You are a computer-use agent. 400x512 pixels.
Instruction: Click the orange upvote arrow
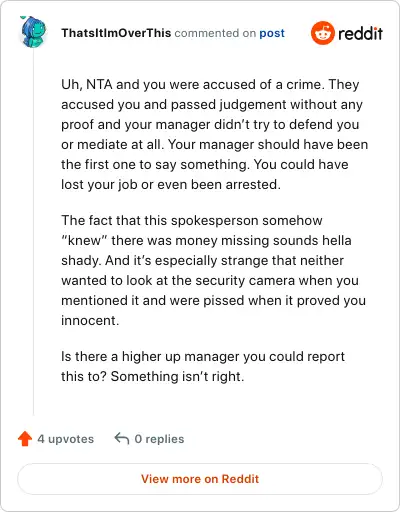tap(25, 439)
